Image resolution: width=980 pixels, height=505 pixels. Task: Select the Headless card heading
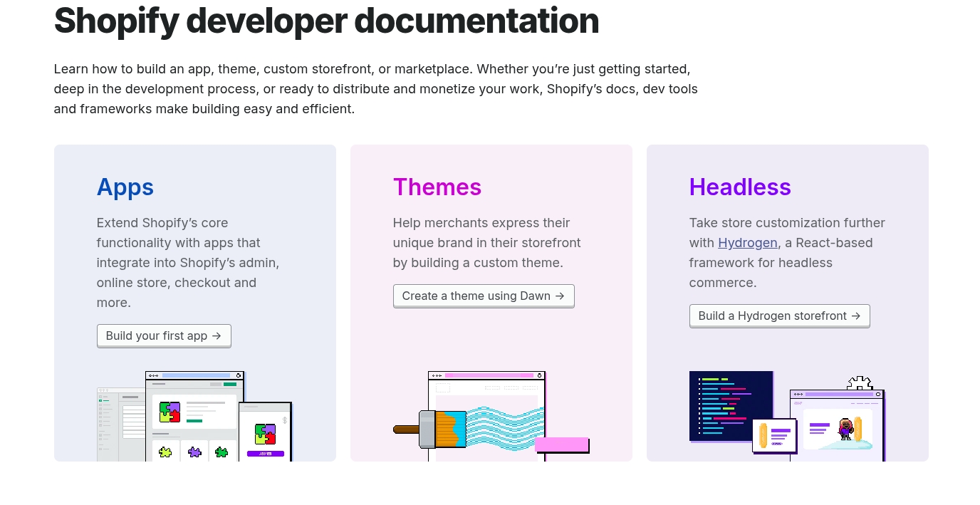tap(739, 187)
